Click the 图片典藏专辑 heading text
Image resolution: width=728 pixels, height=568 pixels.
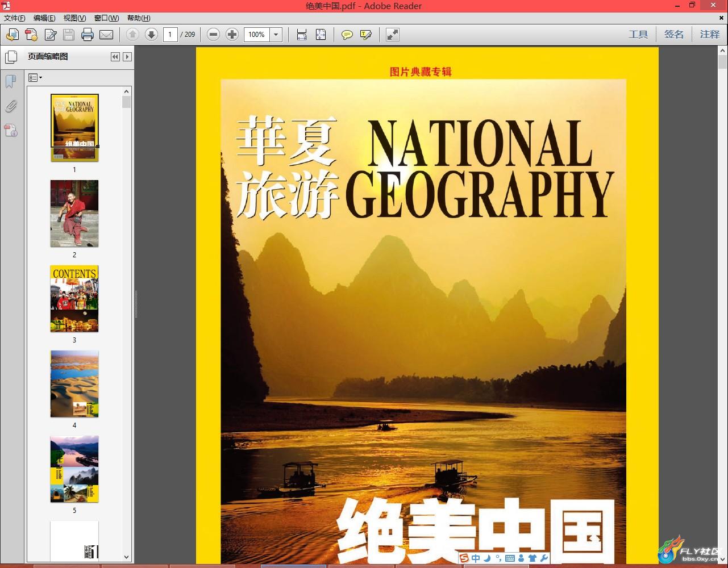point(421,72)
